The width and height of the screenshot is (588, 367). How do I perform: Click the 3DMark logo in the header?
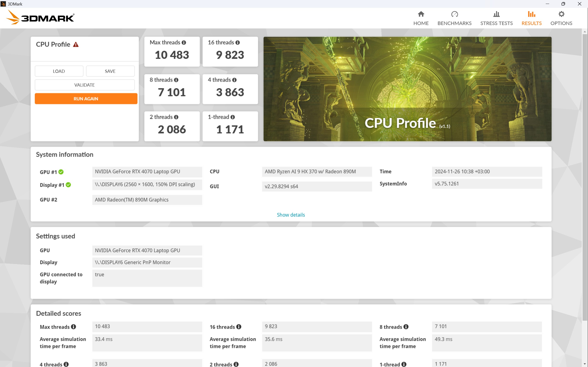pos(40,17)
